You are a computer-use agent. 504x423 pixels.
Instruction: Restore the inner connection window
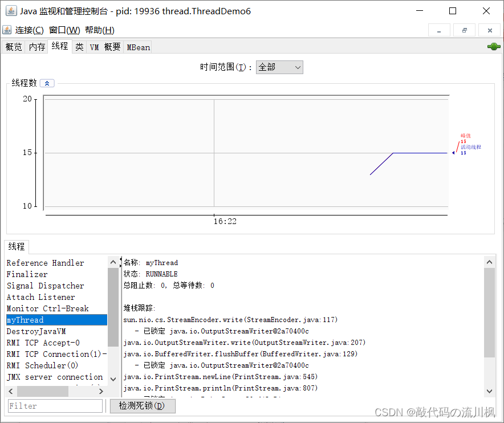coord(464,30)
